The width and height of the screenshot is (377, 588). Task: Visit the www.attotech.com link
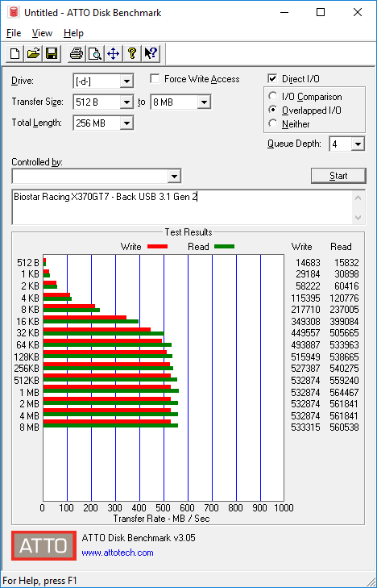(x=118, y=553)
